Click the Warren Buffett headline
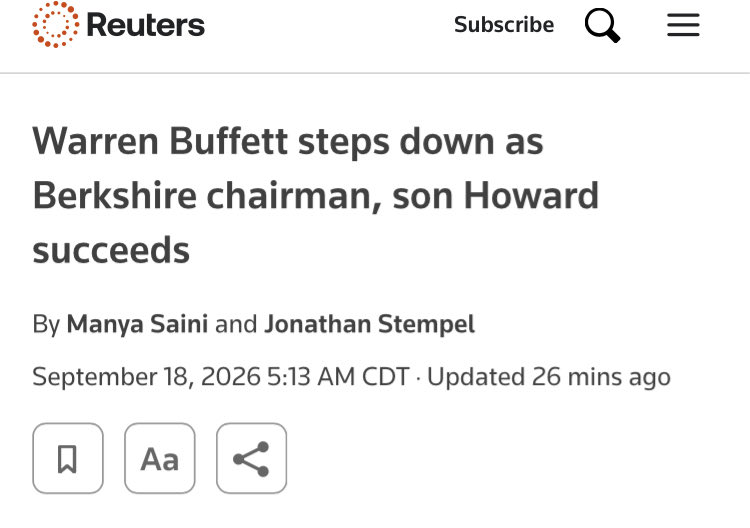Screen dimensions: 750x528 316,196
